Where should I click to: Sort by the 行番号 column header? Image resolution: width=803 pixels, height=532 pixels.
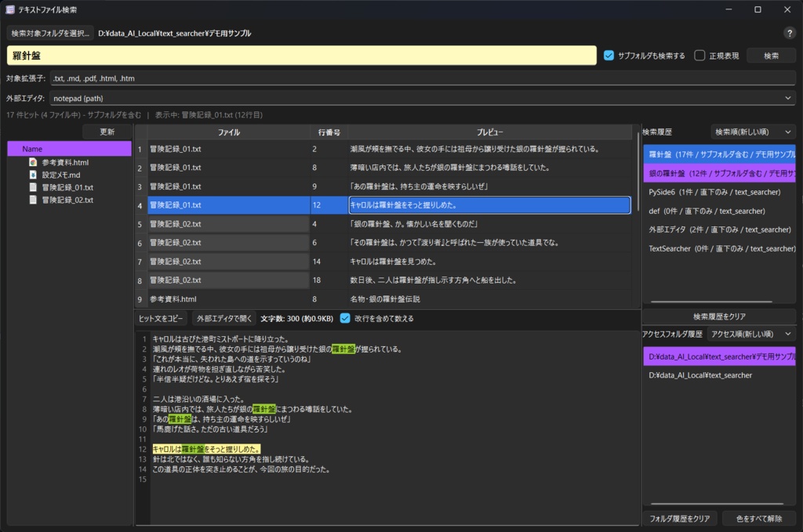(x=329, y=132)
